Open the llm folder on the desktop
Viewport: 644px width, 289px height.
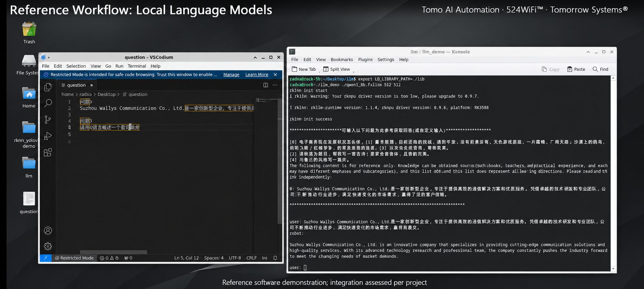(29, 168)
